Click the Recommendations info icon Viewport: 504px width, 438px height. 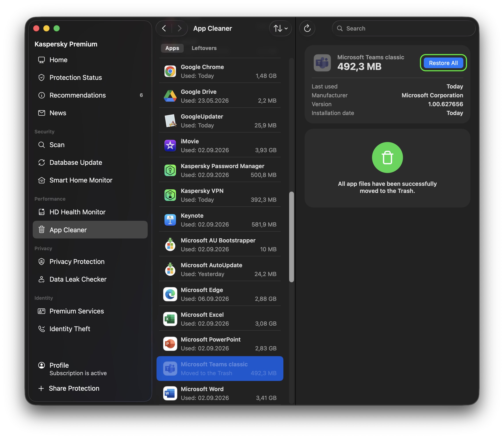42,95
